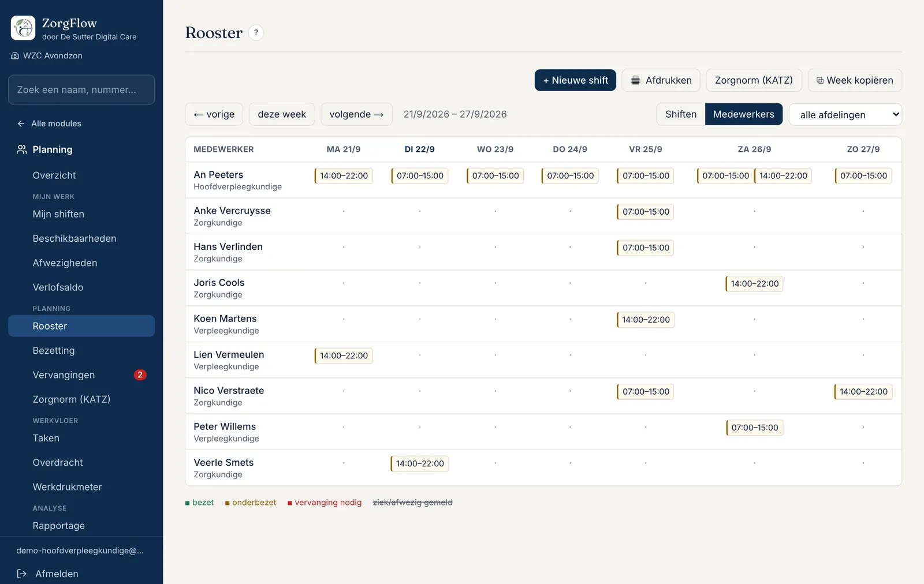Open Nico Verstraete's Sunday 14:00–22:00 shift
924x584 pixels.
863,392
